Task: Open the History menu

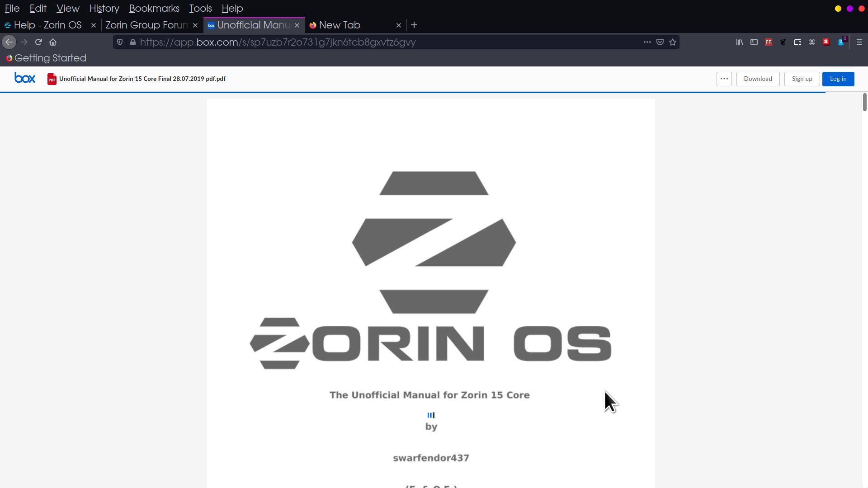Action: point(104,8)
